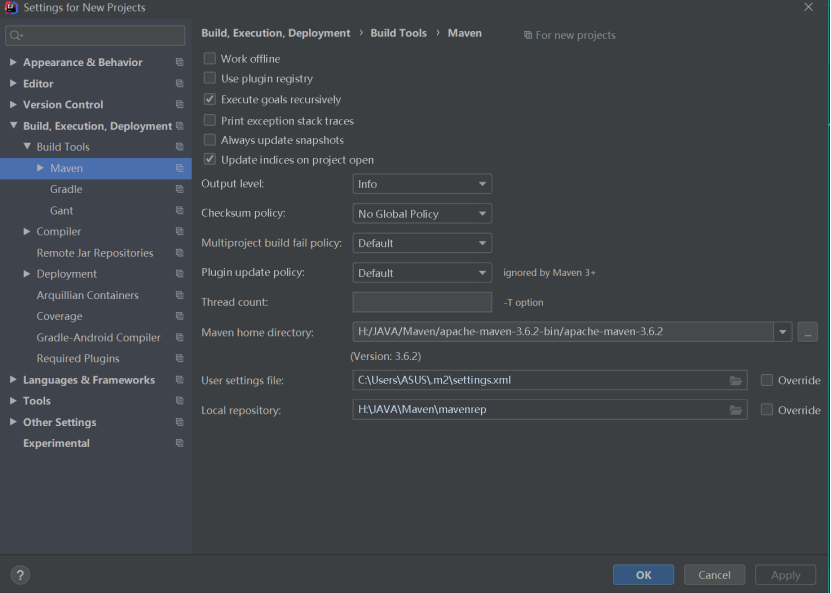Select Gradle in the Build Tools tree

[x=66, y=190]
